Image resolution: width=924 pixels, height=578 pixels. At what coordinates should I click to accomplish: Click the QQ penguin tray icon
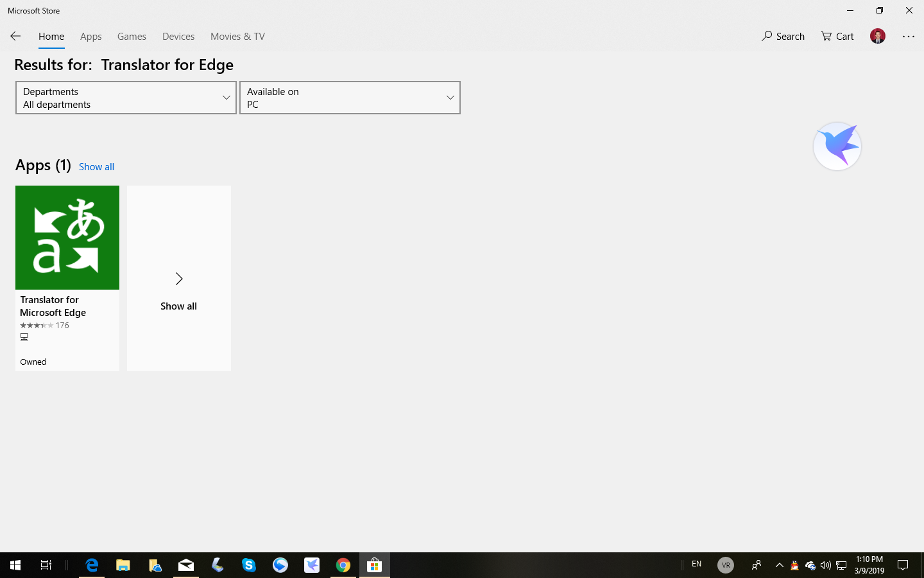(x=795, y=565)
